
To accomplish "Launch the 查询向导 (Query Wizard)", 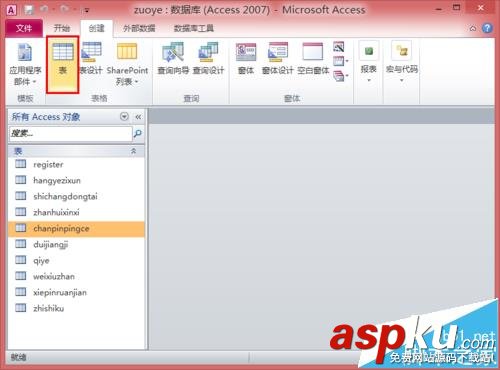I will pos(173,58).
